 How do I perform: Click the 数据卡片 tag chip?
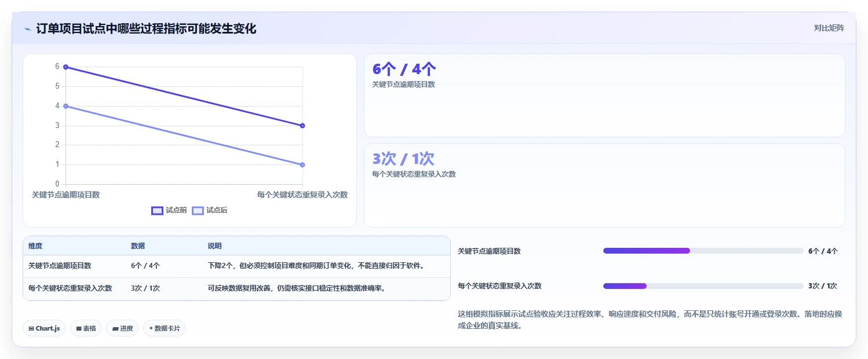coord(165,328)
